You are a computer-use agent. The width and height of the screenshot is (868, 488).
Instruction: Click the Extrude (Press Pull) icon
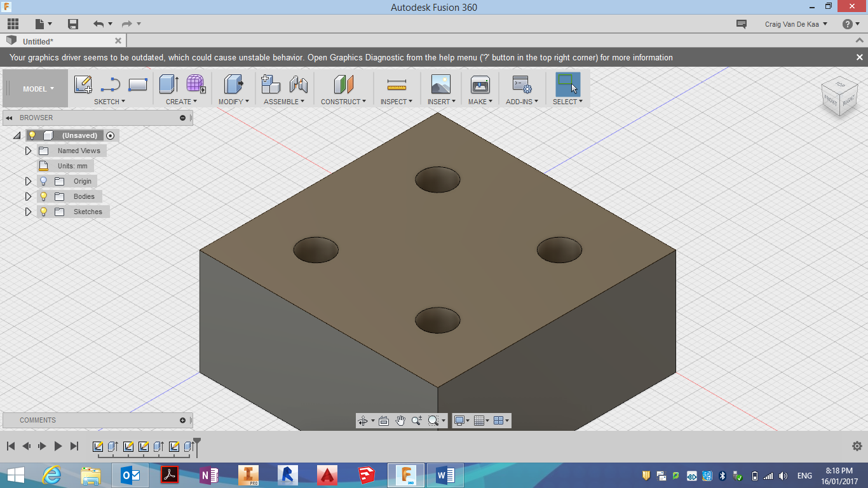tap(168, 85)
